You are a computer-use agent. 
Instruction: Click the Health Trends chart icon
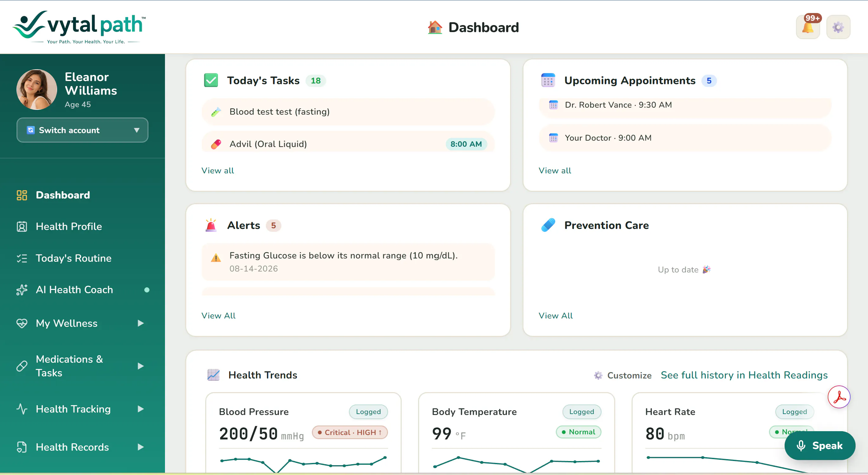tap(213, 375)
